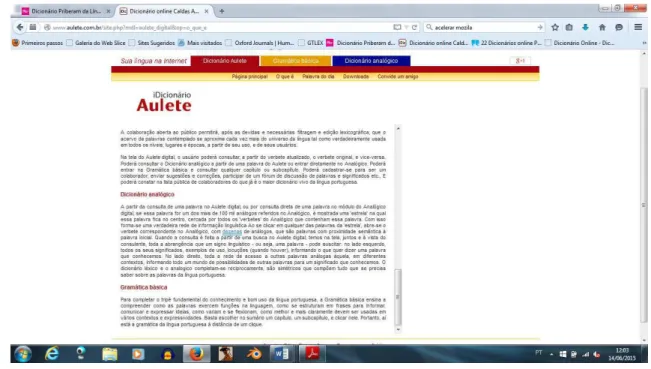The height and width of the screenshot is (369, 651).
Task: Click the volume icon in system tray
Action: pos(597,354)
